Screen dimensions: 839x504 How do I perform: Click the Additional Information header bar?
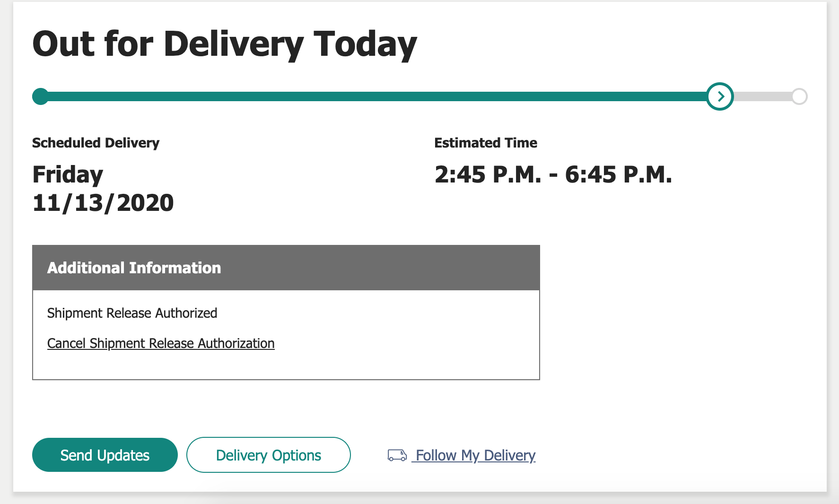(x=286, y=268)
